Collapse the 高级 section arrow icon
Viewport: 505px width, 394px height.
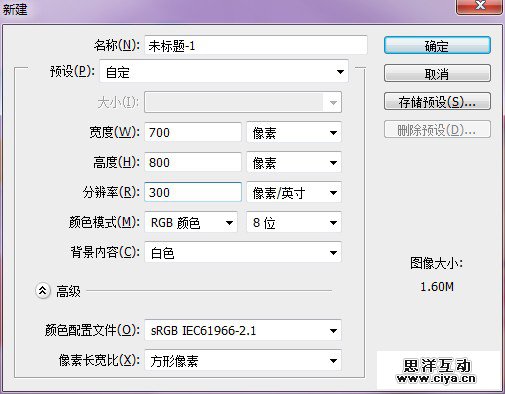[43, 291]
